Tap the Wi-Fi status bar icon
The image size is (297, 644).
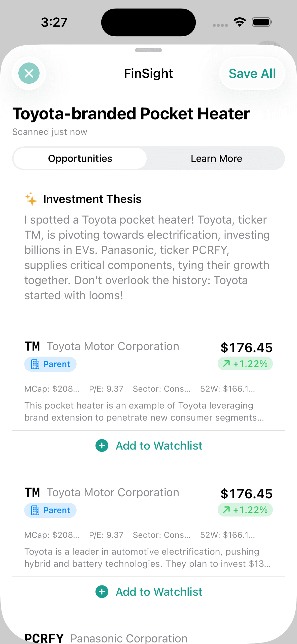pos(240,22)
